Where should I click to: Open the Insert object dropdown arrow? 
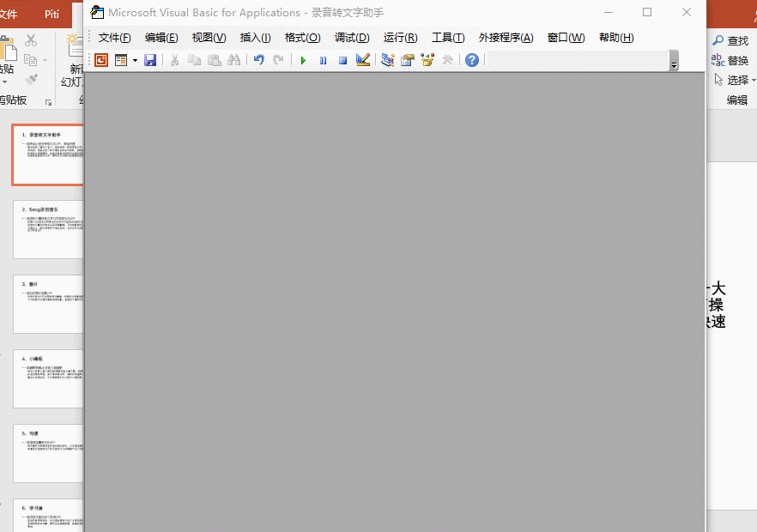(x=135, y=60)
